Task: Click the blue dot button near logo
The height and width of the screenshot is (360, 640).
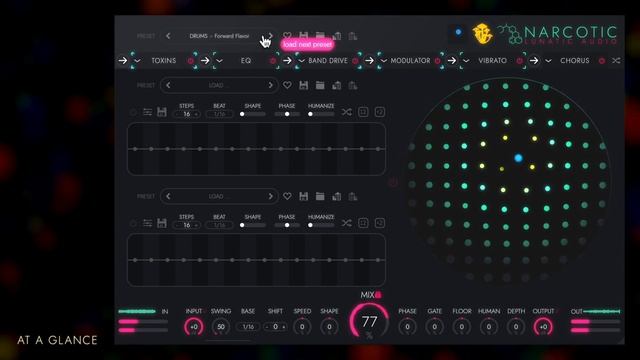Action: tap(458, 32)
